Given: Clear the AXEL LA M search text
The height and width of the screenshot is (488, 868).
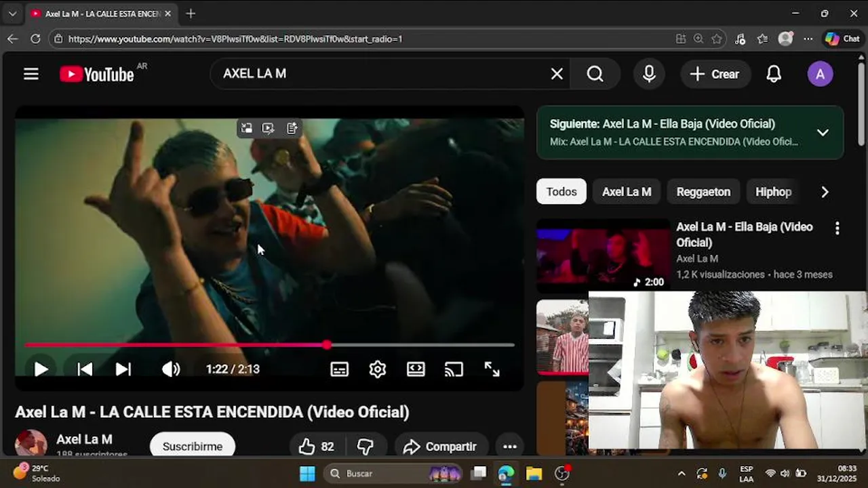Looking at the screenshot, I should click(557, 74).
